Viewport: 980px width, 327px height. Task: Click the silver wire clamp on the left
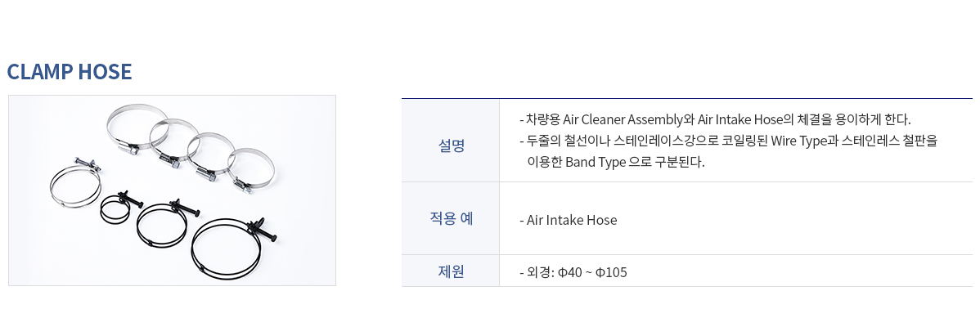pyautogui.click(x=75, y=181)
